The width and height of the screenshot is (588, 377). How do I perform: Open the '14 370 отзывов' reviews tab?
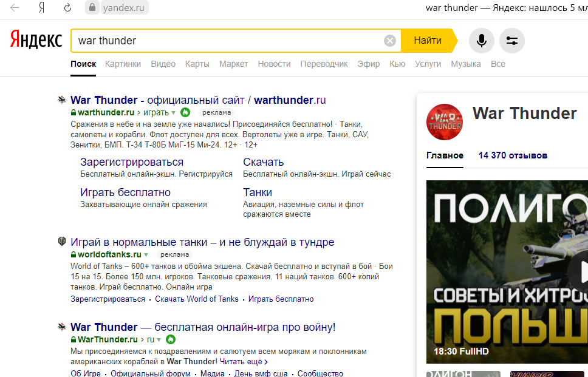tap(513, 155)
